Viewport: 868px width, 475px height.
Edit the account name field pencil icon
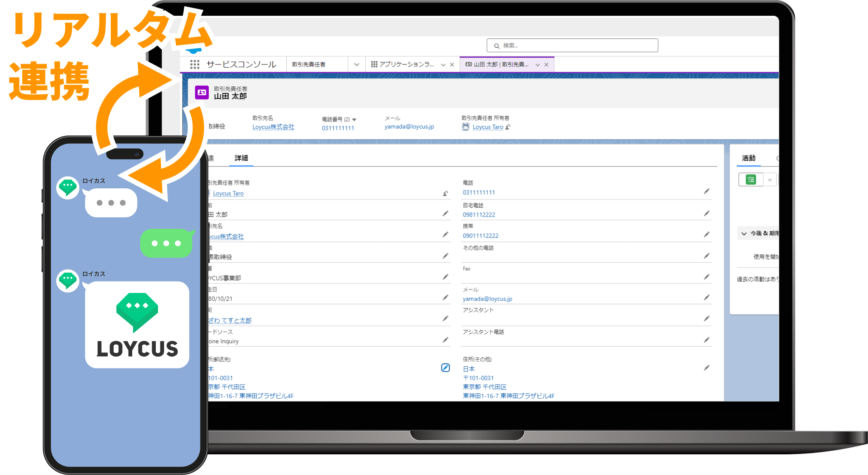(x=446, y=235)
